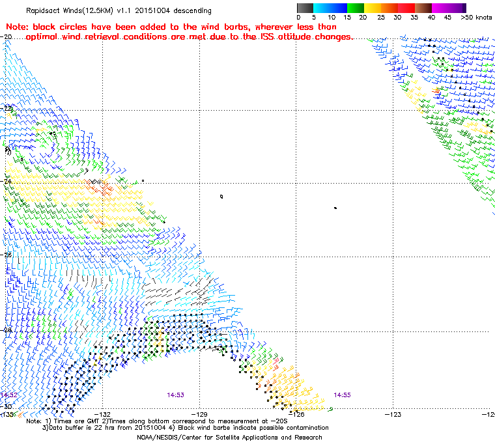Click the -24 latitude label

[7, 181]
